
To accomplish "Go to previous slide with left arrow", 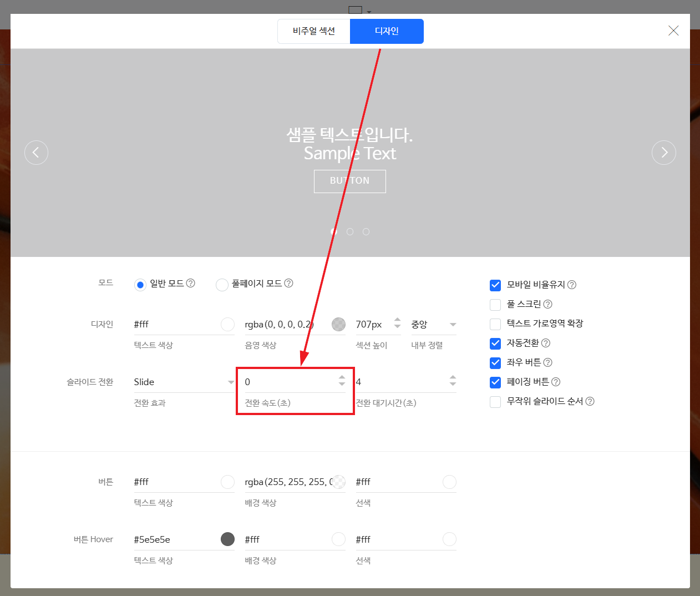I will [36, 153].
